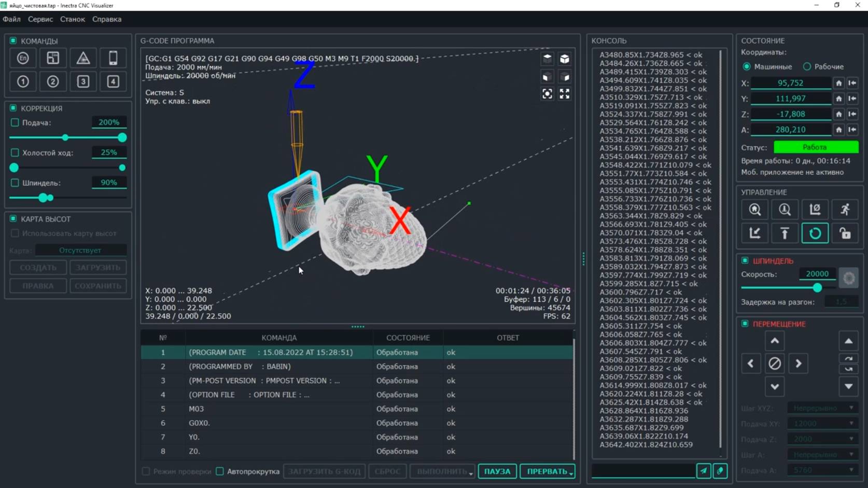
Task: Open the Станок menu
Action: [x=72, y=19]
